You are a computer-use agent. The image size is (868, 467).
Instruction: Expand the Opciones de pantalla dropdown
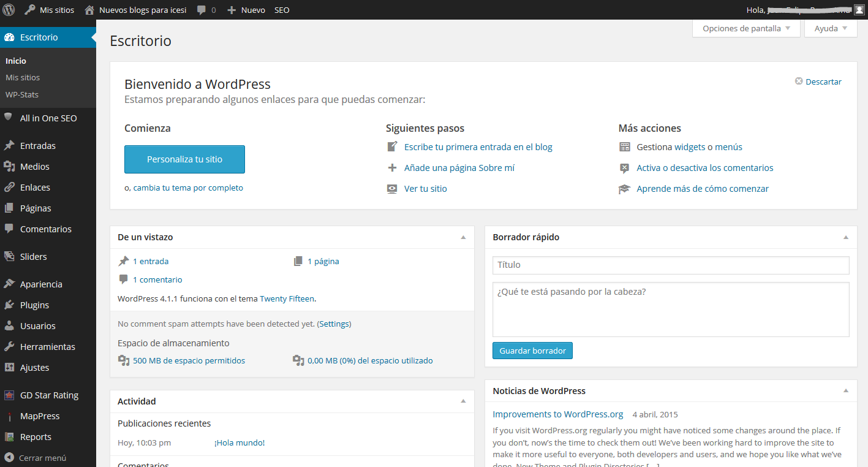tap(746, 28)
